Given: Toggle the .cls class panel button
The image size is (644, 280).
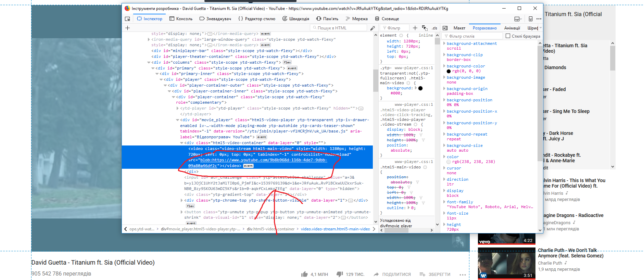Looking at the screenshot, I should (434, 28).
